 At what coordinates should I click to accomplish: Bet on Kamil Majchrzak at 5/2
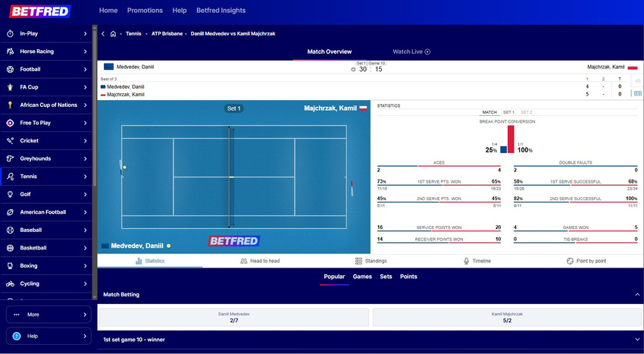click(507, 318)
